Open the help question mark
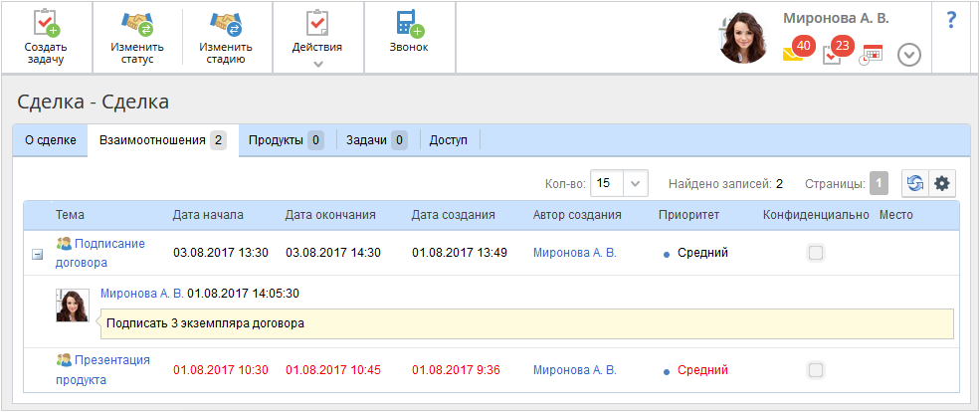The width and height of the screenshot is (980, 412). tap(951, 19)
